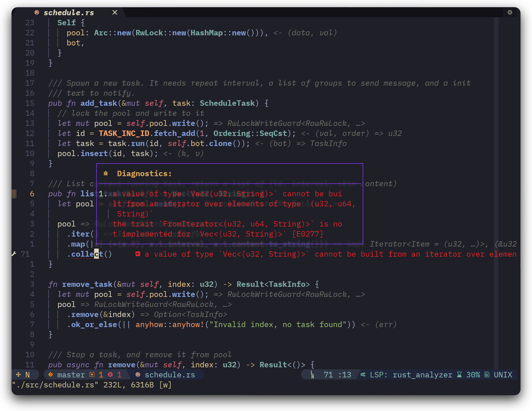This screenshot has width=532, height=411.
Task: Click the Diagnostics: header text
Action: click(x=144, y=174)
